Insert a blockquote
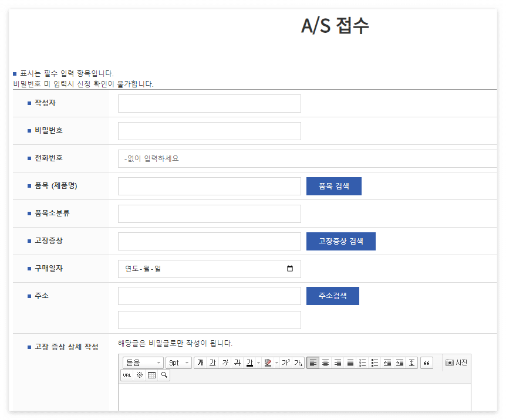506x420 pixels. (x=427, y=363)
